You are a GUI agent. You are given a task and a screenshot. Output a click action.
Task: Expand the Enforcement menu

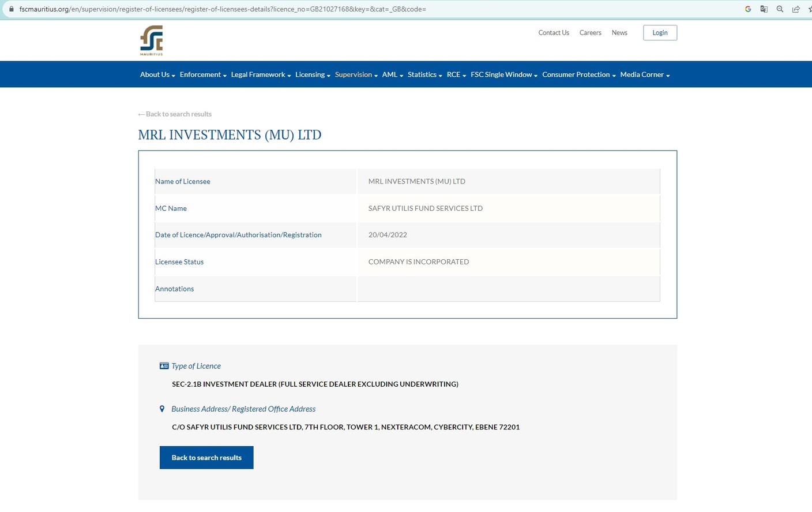tap(203, 74)
